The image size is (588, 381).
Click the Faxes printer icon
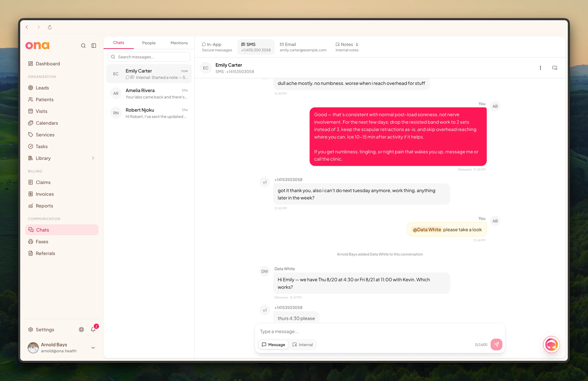click(x=31, y=242)
